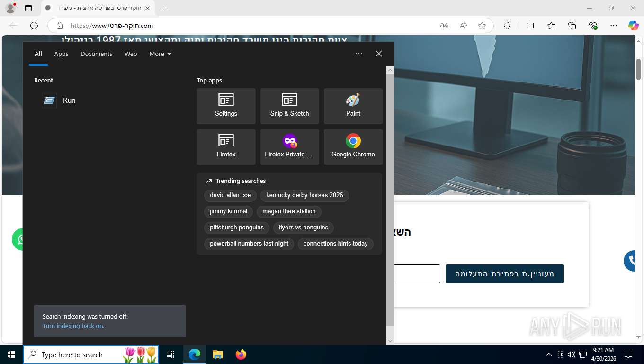644x364 pixels.
Task: Open the notification center icon
Action: (628, 355)
